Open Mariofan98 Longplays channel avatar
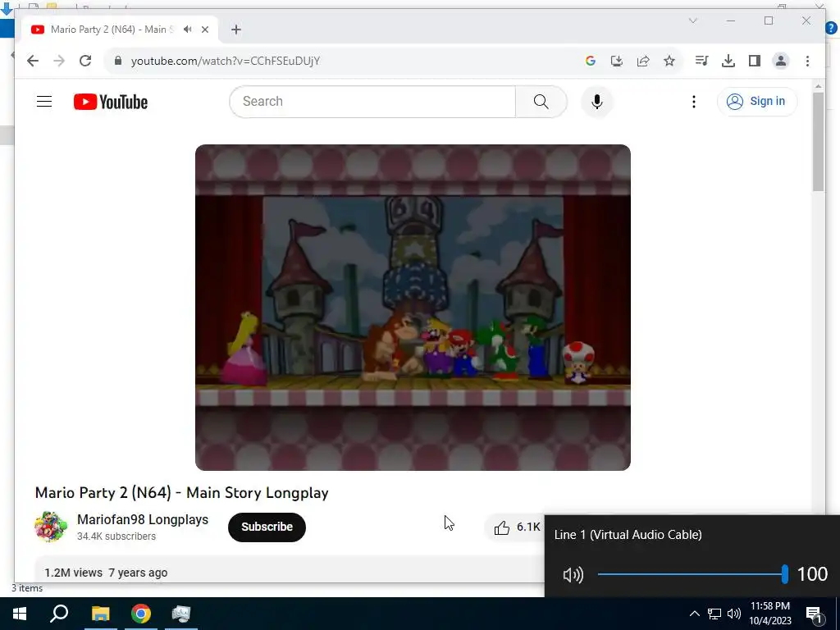 [x=51, y=527]
